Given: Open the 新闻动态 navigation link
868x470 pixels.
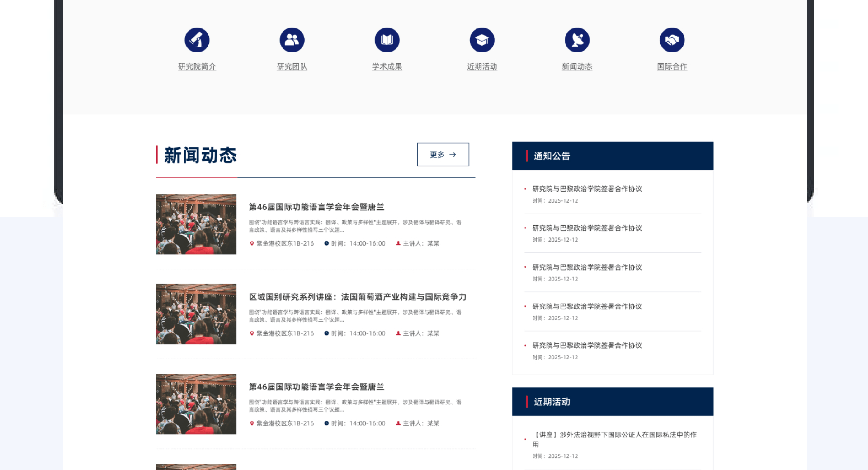Looking at the screenshot, I should pyautogui.click(x=577, y=66).
